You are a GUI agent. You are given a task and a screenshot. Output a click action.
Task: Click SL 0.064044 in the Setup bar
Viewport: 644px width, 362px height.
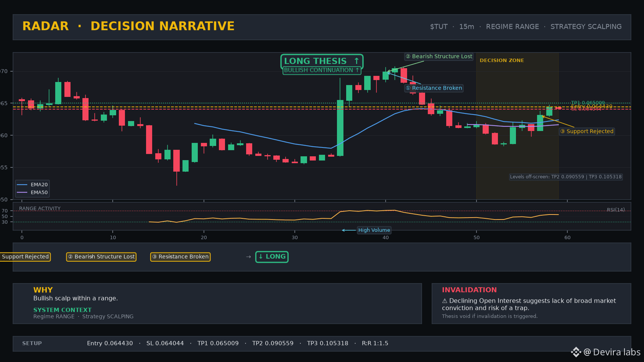[165, 344]
